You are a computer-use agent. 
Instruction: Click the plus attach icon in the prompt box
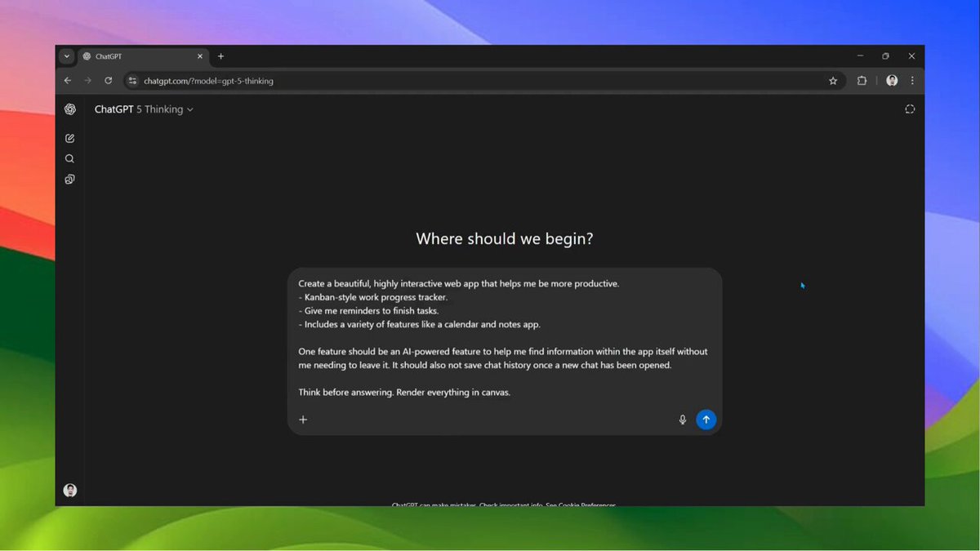(x=303, y=420)
